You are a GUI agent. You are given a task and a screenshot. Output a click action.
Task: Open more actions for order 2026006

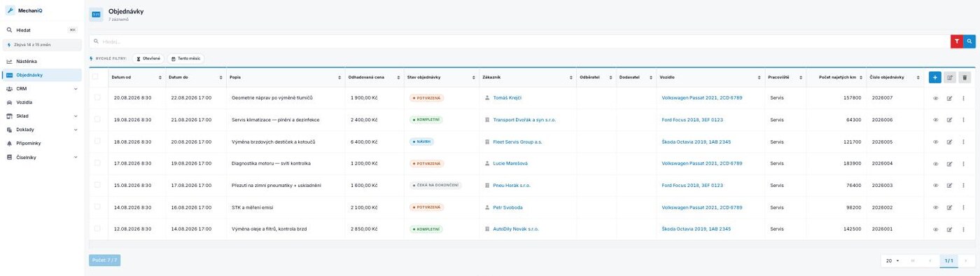click(x=964, y=120)
